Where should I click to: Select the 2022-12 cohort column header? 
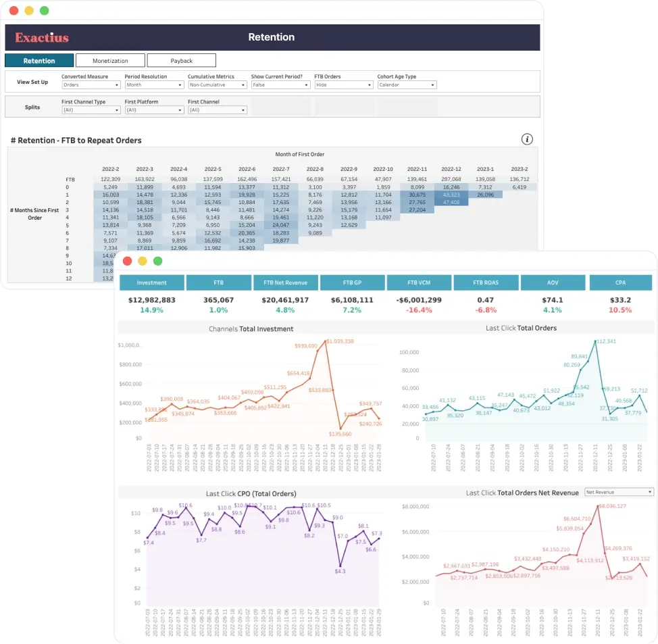point(451,169)
